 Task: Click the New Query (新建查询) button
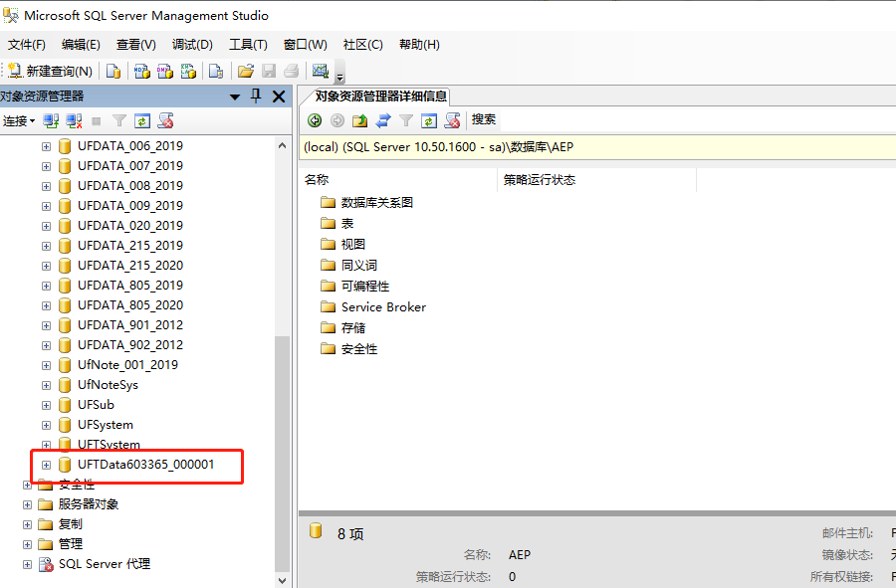click(51, 71)
